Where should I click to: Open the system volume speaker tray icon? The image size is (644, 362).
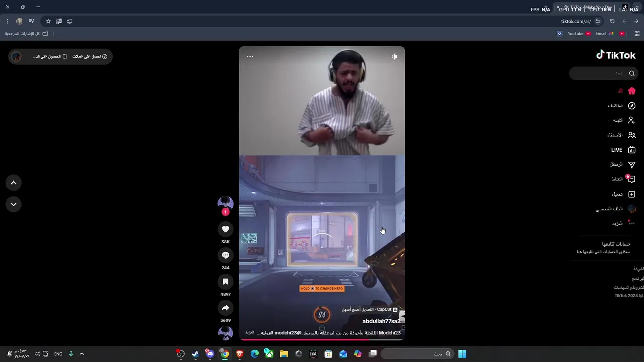(x=37, y=354)
